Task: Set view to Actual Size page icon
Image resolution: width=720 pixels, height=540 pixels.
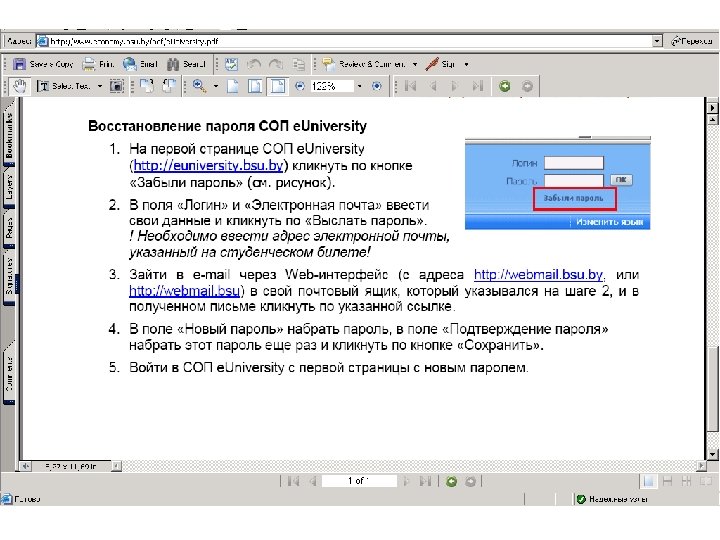Action: click(x=233, y=86)
